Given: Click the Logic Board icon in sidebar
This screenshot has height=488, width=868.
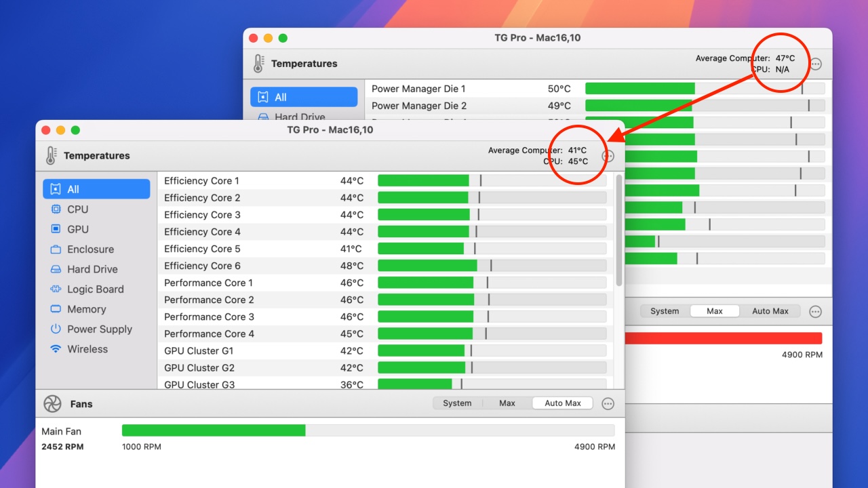Looking at the screenshot, I should (x=56, y=289).
